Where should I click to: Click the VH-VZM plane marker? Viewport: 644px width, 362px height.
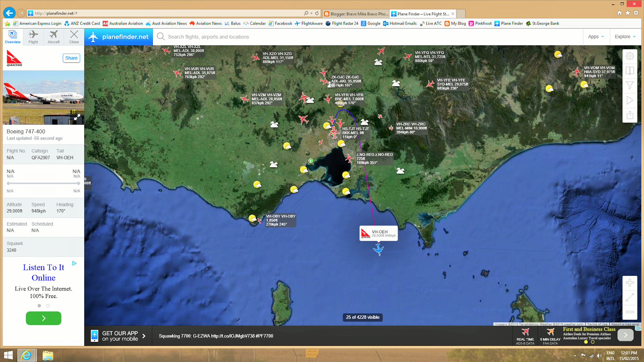pos(244,99)
